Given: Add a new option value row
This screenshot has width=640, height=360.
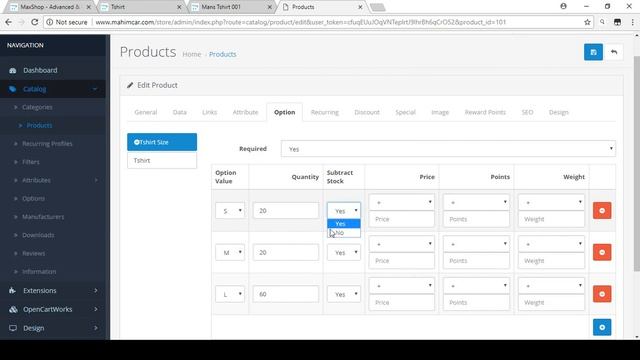Looking at the screenshot, I should (602, 327).
